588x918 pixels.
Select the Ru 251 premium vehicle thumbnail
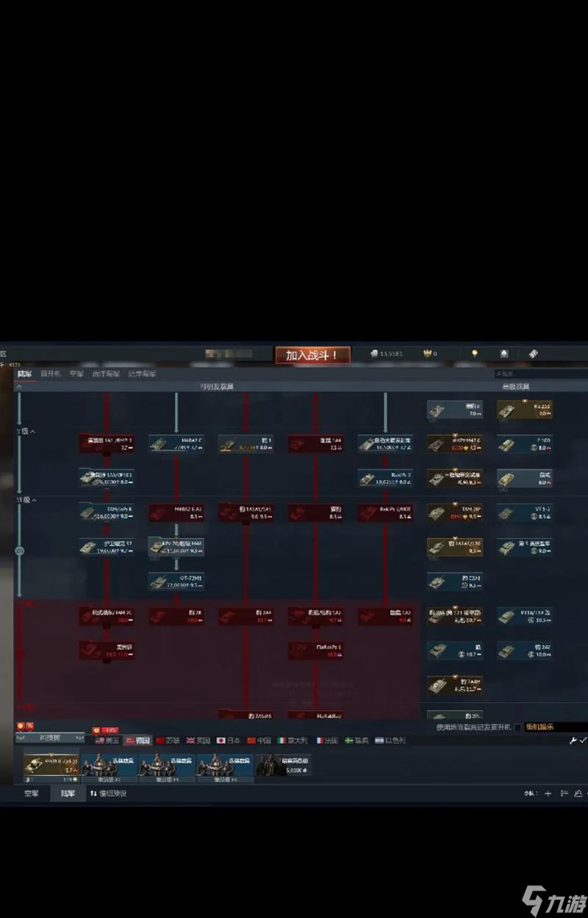coord(528,412)
